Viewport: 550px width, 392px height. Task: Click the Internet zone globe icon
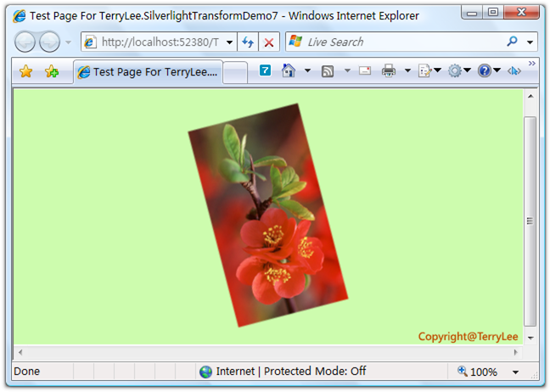point(206,372)
